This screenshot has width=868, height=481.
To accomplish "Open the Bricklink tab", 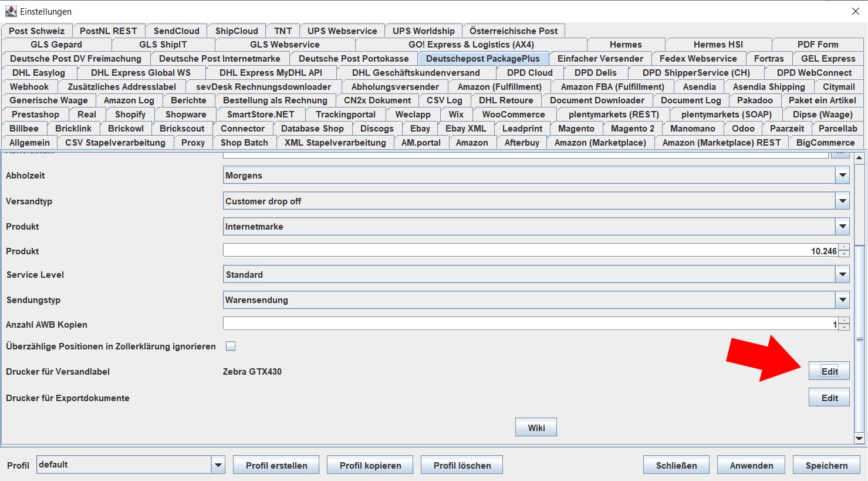I will [x=73, y=129].
